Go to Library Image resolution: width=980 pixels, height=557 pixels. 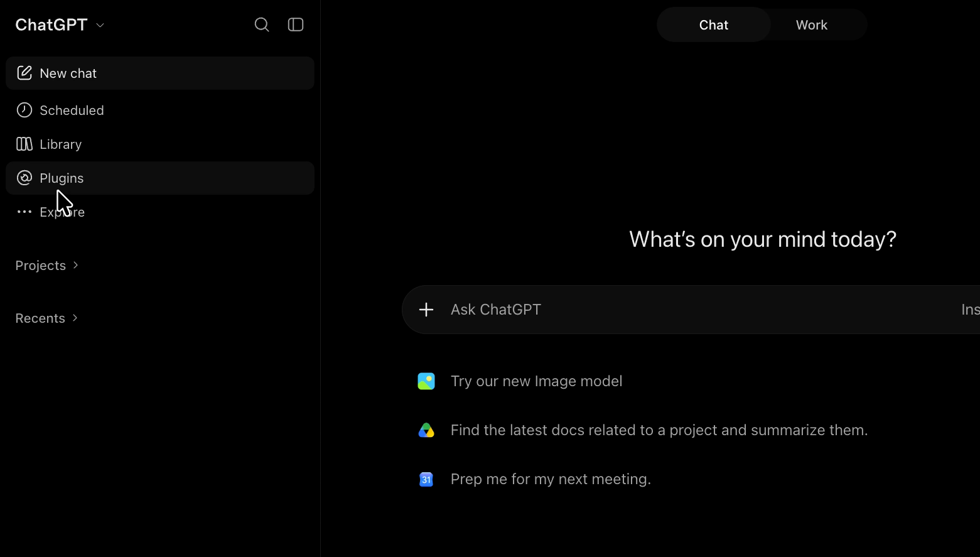(160, 144)
